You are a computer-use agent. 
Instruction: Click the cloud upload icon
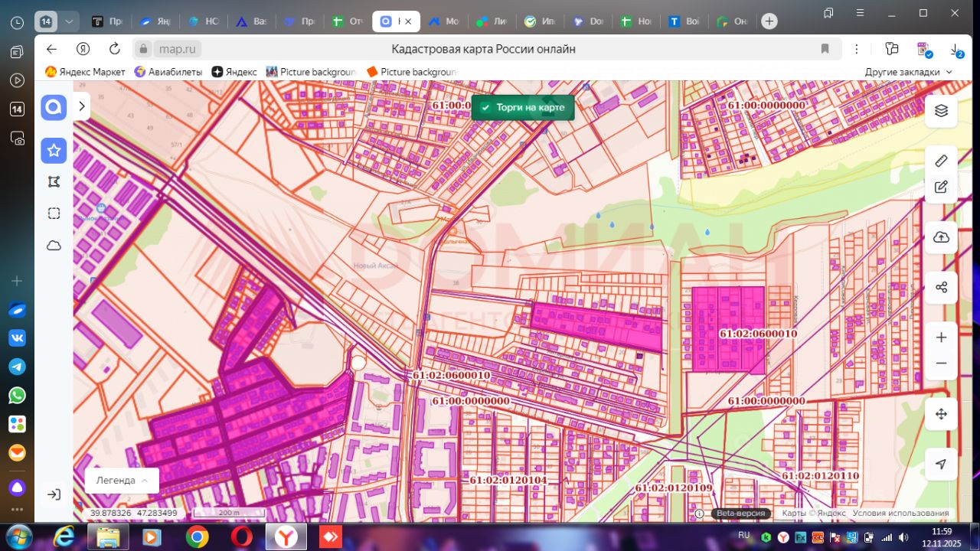point(941,237)
